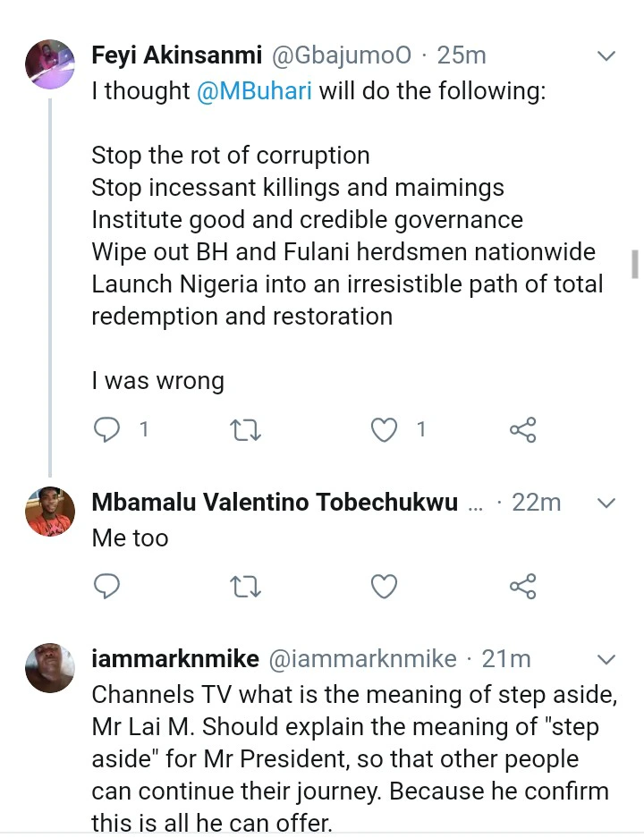Viewport: 644px width, 838px height.
Task: Share Feyi Akinsanmi's tweet
Action: pos(522,430)
